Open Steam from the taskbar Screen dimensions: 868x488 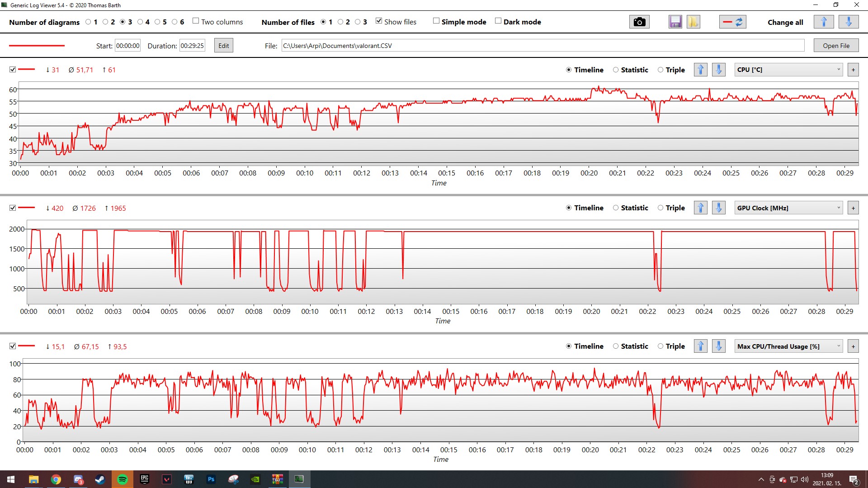click(100, 479)
